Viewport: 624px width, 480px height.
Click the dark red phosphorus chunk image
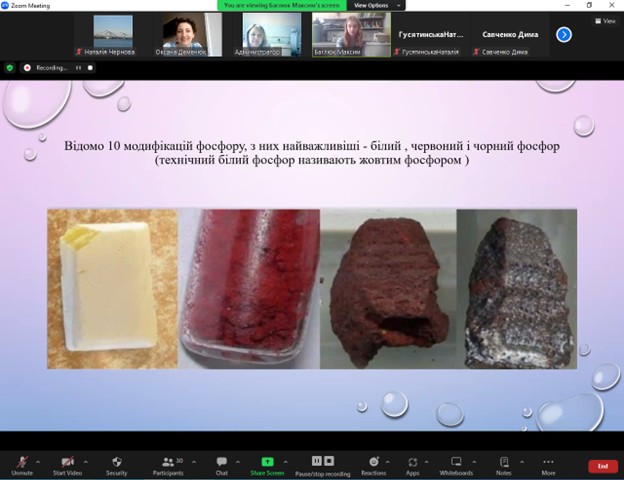pos(388,289)
